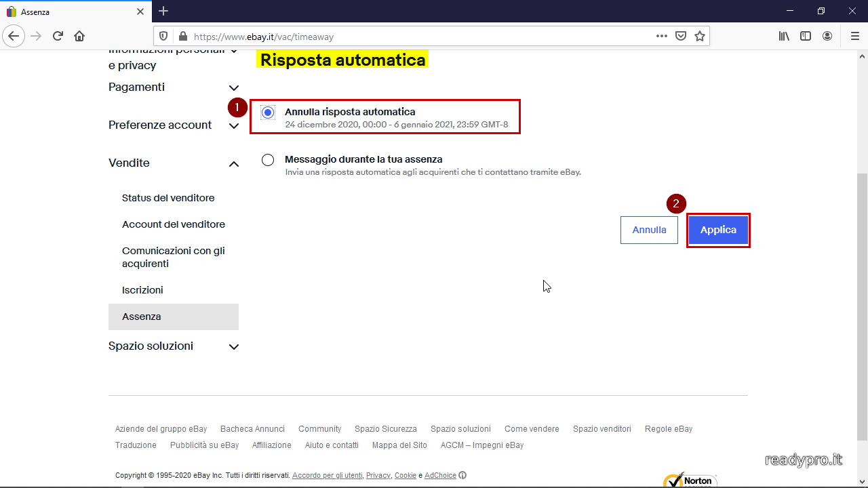Open the Privacy footer link
This screenshot has width=868, height=488.
tap(378, 476)
